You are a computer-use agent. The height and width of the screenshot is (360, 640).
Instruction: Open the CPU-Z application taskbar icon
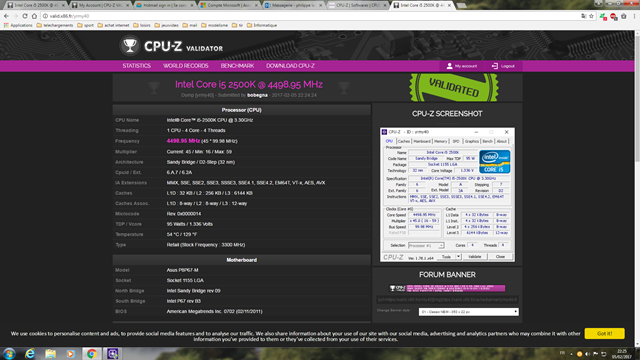click(x=113, y=353)
